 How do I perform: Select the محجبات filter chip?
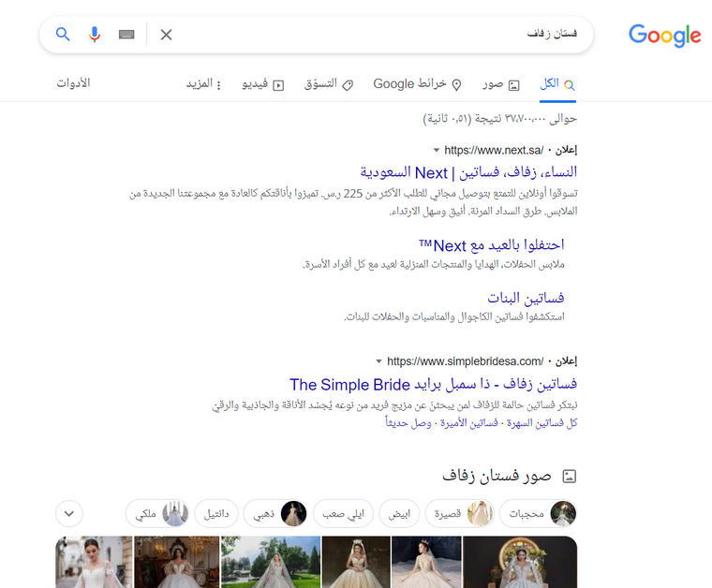click(x=538, y=514)
